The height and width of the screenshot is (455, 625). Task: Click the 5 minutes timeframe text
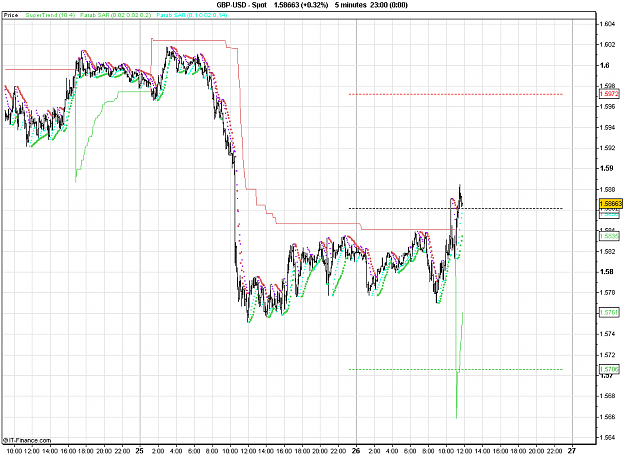350,5
